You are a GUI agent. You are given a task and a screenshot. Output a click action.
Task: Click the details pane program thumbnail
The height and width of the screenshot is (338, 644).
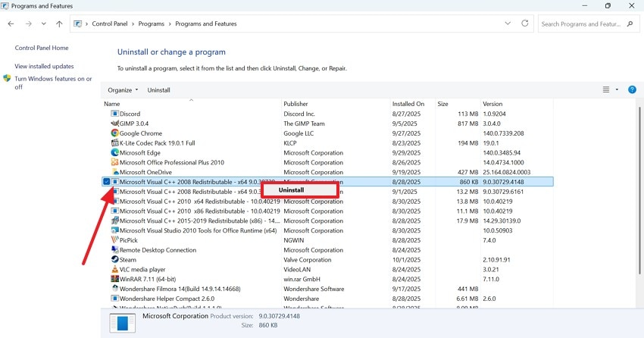tap(123, 322)
